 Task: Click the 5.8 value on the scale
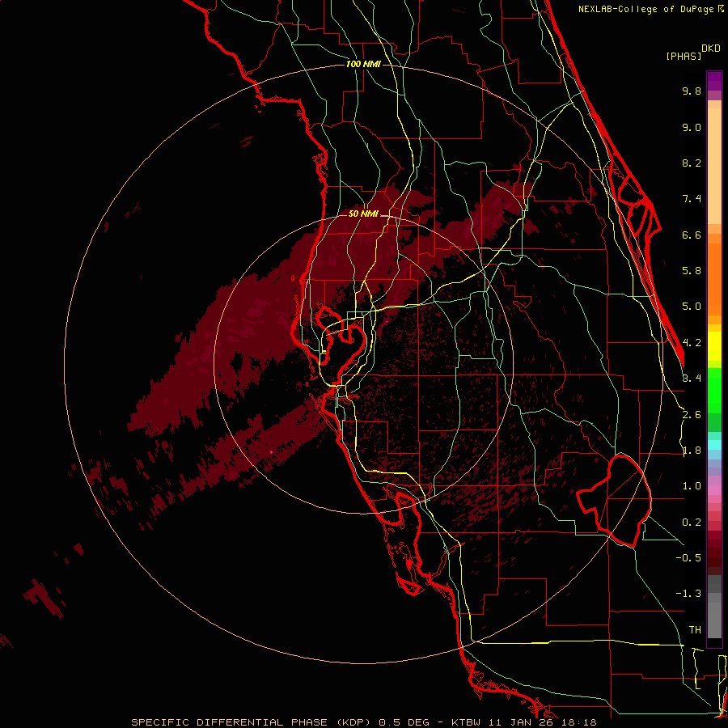point(692,271)
